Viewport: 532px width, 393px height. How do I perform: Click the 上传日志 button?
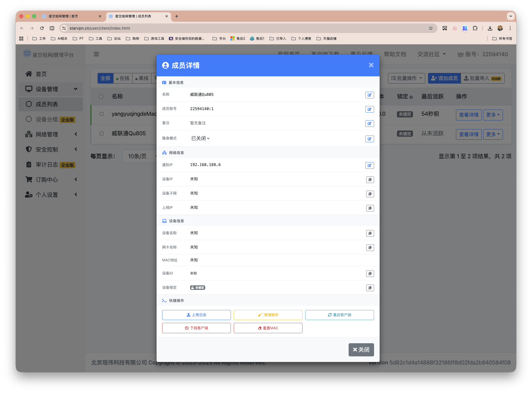tap(196, 315)
